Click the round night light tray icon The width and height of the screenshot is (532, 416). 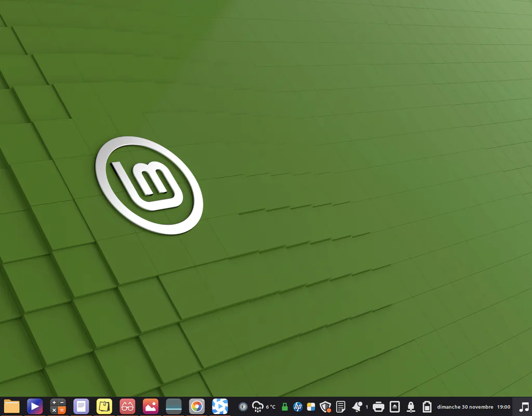click(243, 407)
